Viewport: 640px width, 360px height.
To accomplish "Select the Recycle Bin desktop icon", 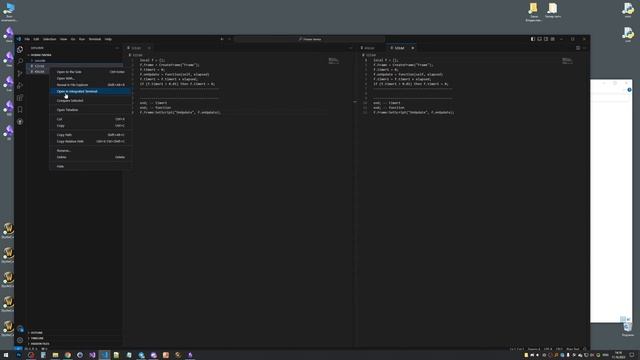I will 628,329.
